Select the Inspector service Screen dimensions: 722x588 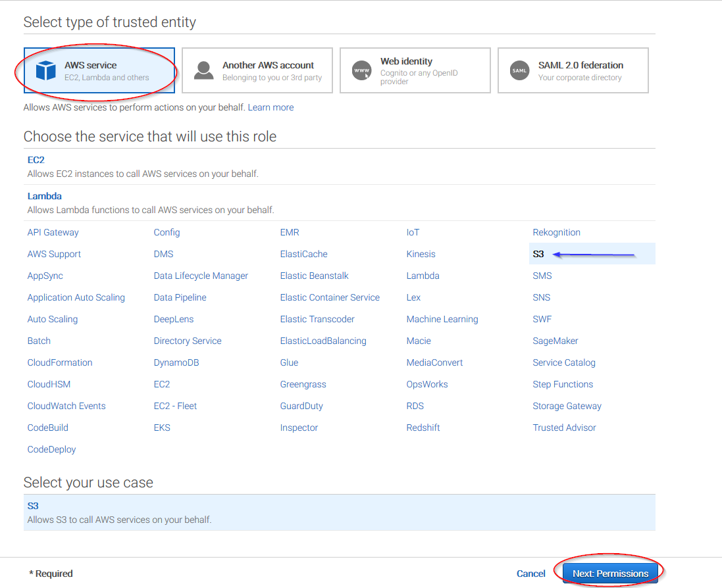coord(299,428)
